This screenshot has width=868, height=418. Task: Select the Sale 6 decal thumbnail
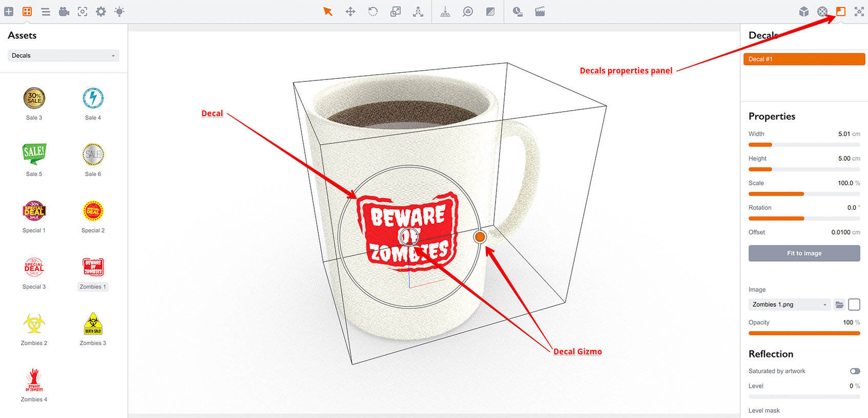pos(93,154)
